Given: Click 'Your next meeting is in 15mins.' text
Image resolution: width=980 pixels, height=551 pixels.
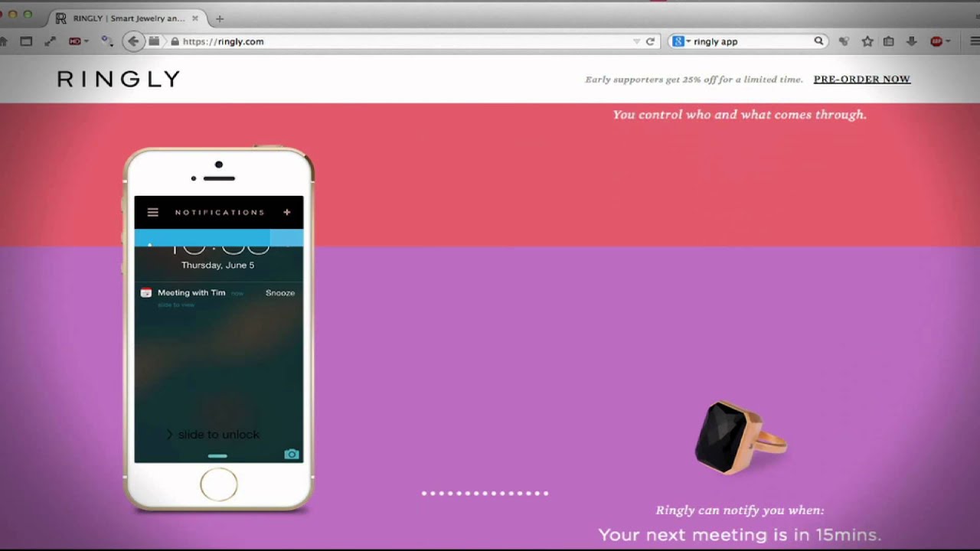Looking at the screenshot, I should pos(740,535).
